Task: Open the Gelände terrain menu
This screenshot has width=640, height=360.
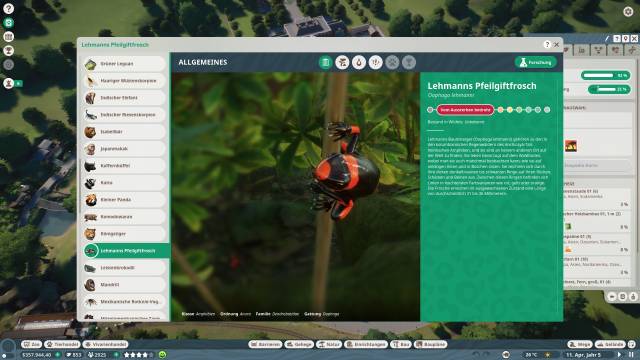Action: (610, 344)
